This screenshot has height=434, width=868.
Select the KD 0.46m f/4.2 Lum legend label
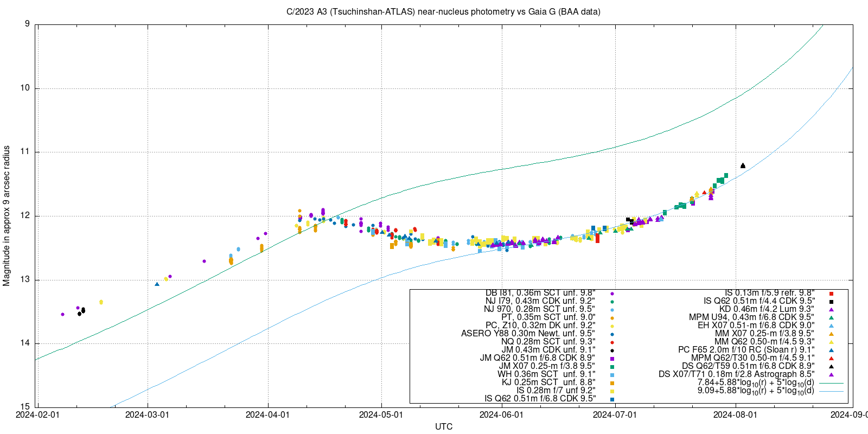[767, 309]
